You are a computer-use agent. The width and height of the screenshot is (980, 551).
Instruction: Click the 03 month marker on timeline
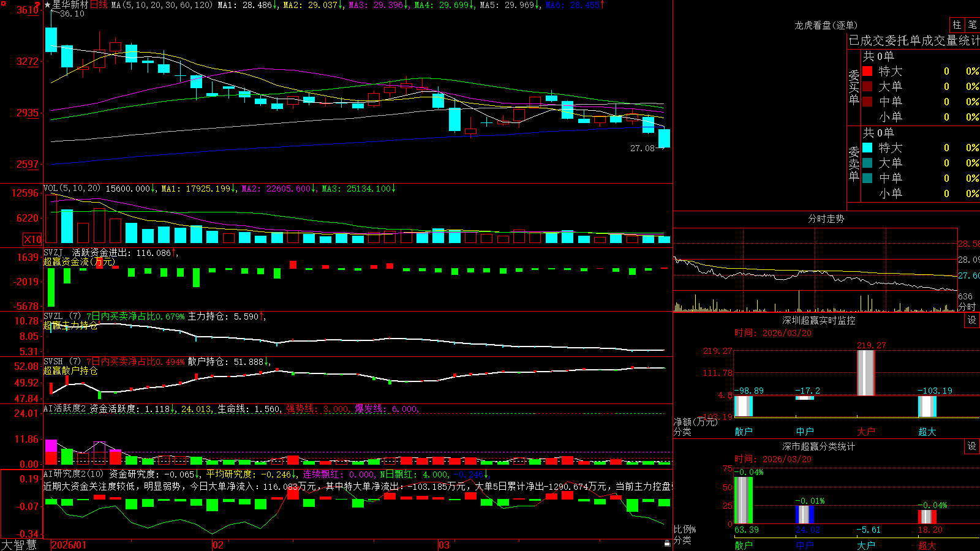tap(444, 545)
